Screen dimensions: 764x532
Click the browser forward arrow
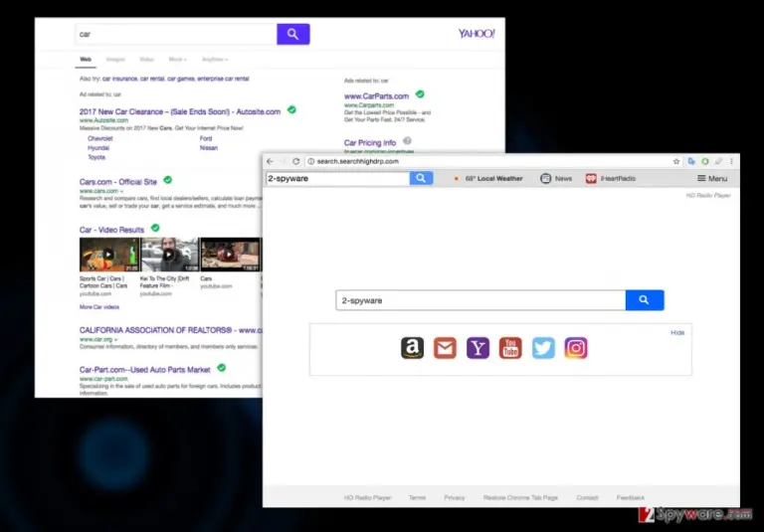283,161
